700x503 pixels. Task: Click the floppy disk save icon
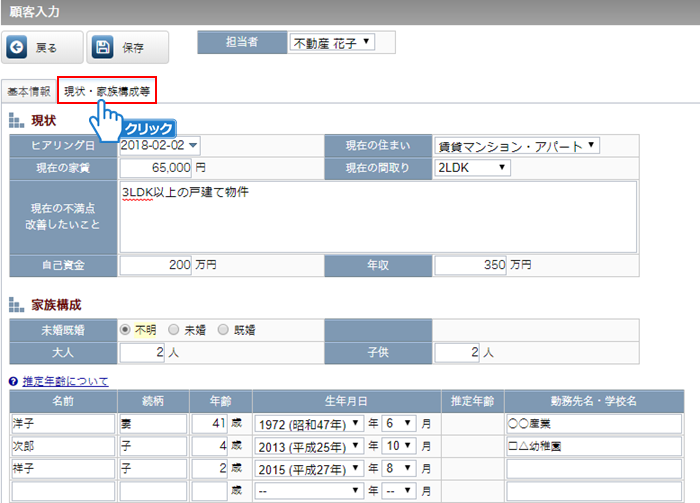pyautogui.click(x=103, y=47)
